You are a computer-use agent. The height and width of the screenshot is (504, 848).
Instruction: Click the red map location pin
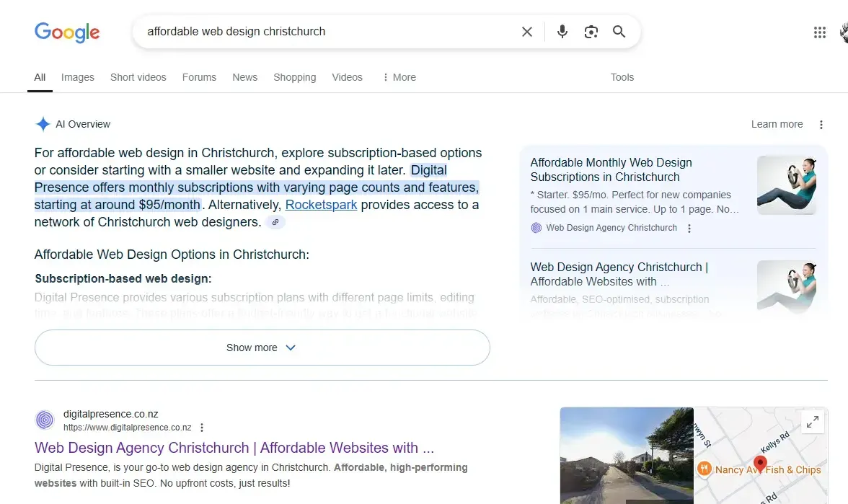click(760, 464)
